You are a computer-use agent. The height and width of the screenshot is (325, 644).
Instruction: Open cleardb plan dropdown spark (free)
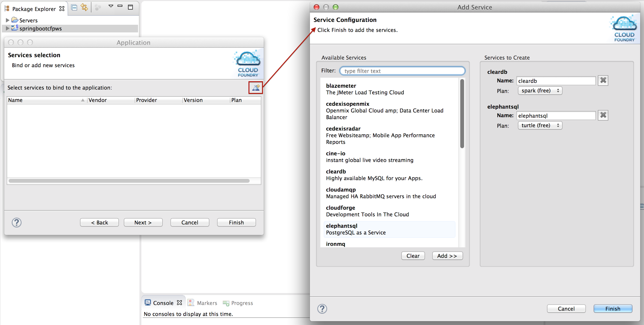(540, 91)
